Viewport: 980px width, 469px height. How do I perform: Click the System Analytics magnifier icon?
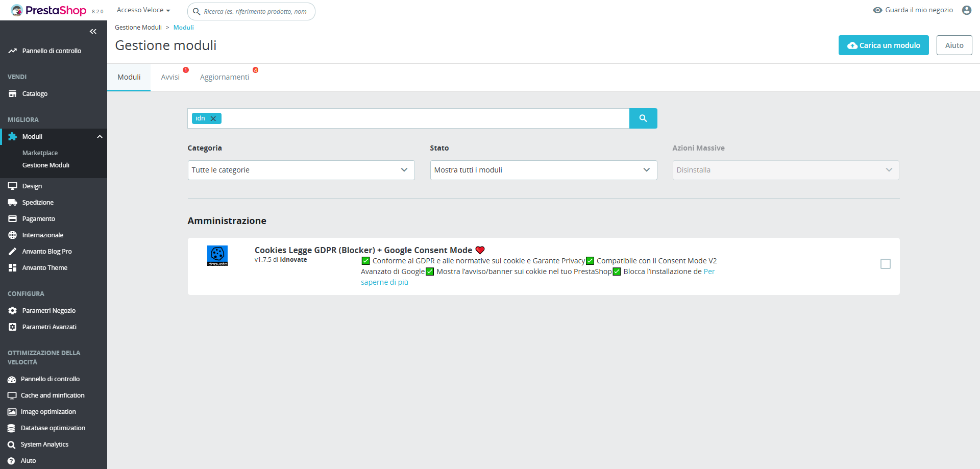coord(11,445)
